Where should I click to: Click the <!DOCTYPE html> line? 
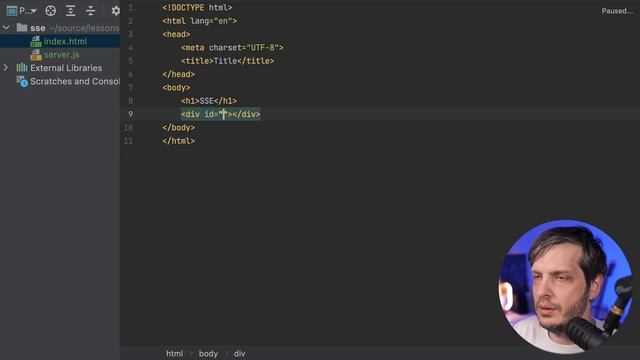pyautogui.click(x=197, y=7)
